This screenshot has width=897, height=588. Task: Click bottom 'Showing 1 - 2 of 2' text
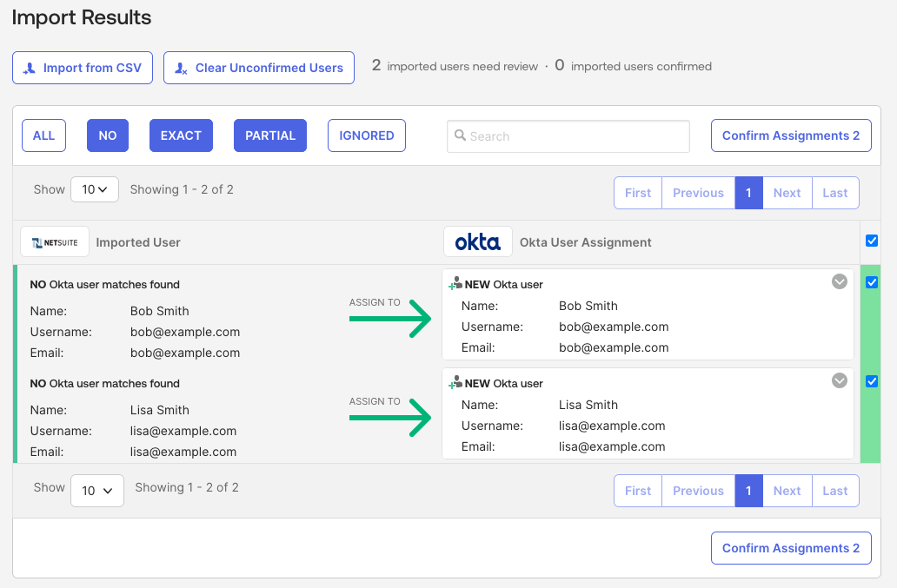click(187, 487)
